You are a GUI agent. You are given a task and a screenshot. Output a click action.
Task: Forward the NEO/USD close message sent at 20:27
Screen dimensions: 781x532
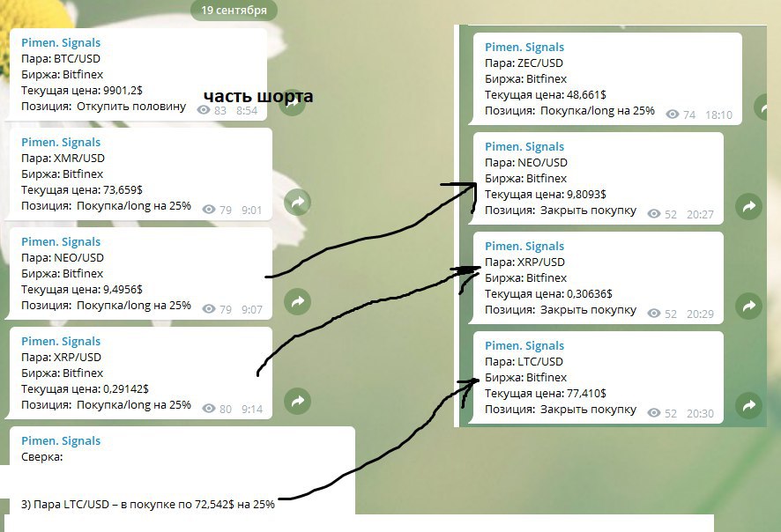tap(748, 206)
